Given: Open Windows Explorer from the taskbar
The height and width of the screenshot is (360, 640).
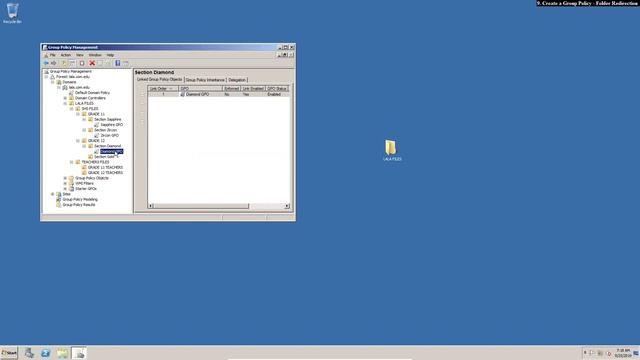Looking at the screenshot, I should 62,353.
